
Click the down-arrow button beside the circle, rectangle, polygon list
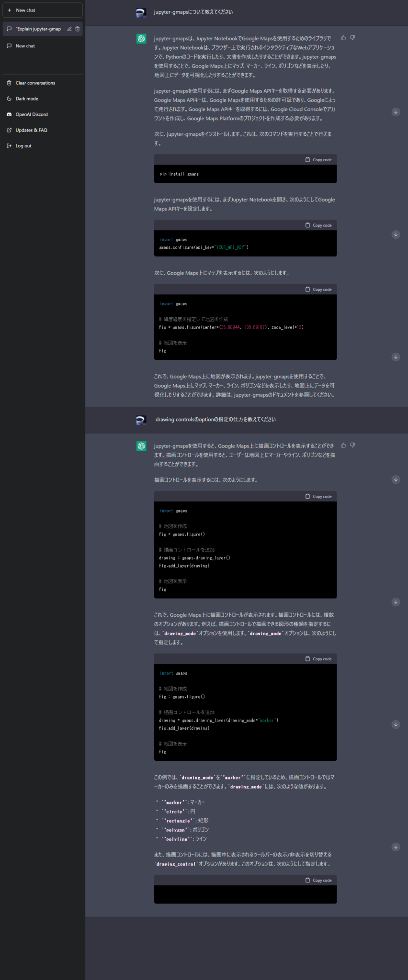[x=396, y=847]
